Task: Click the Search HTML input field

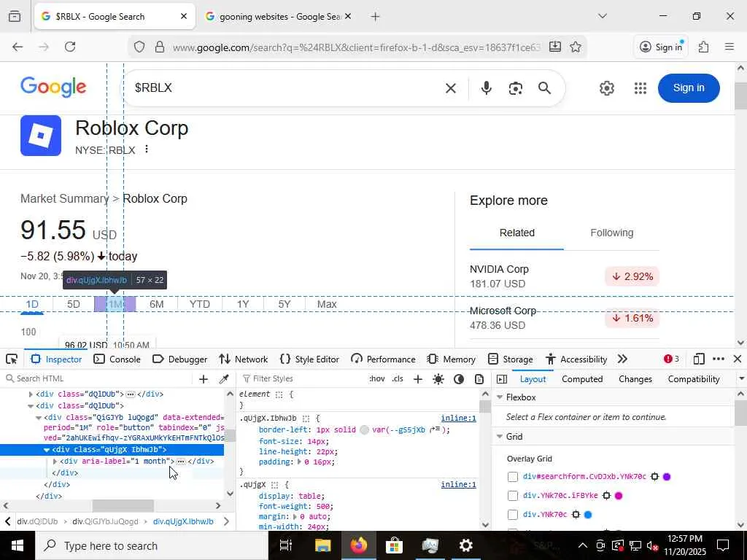Action: (98, 379)
